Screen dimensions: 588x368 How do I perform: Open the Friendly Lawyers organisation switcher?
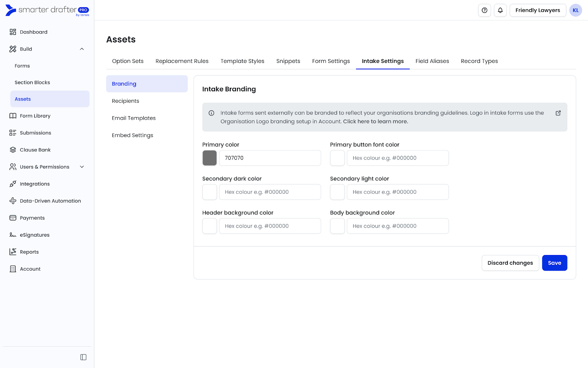coord(537,10)
